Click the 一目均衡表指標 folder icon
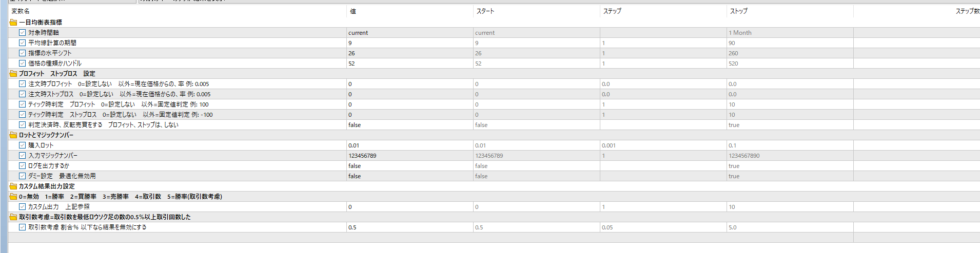 tap(13, 23)
